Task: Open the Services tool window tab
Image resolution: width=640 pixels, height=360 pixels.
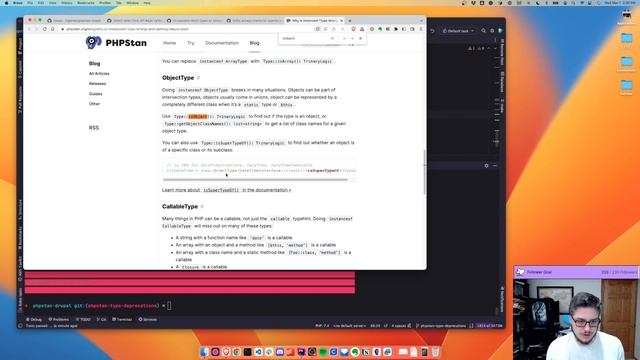Action: 148,320
